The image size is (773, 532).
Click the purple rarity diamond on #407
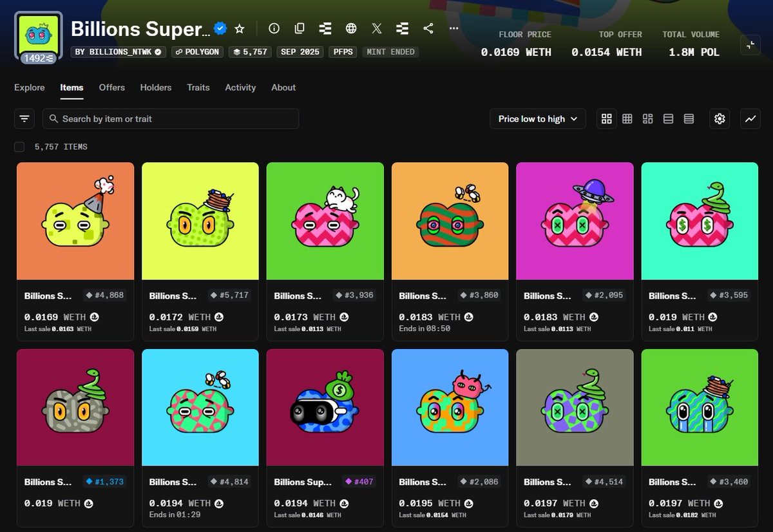click(348, 482)
